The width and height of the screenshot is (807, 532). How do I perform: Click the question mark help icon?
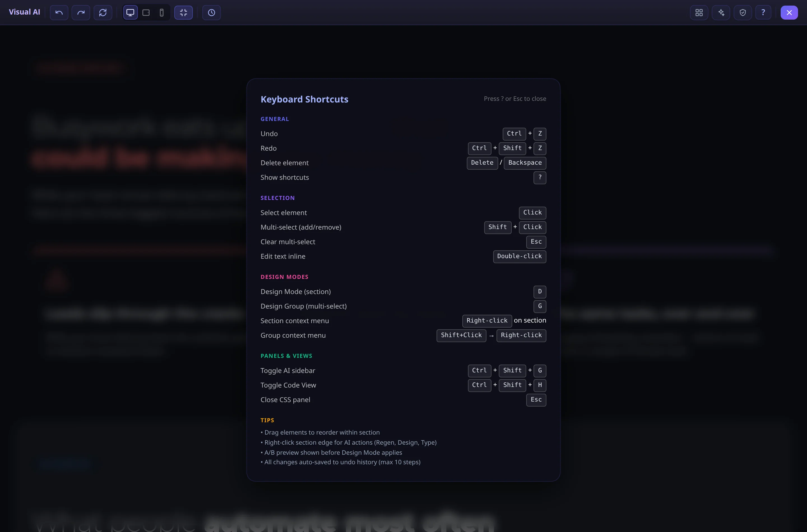(x=763, y=13)
